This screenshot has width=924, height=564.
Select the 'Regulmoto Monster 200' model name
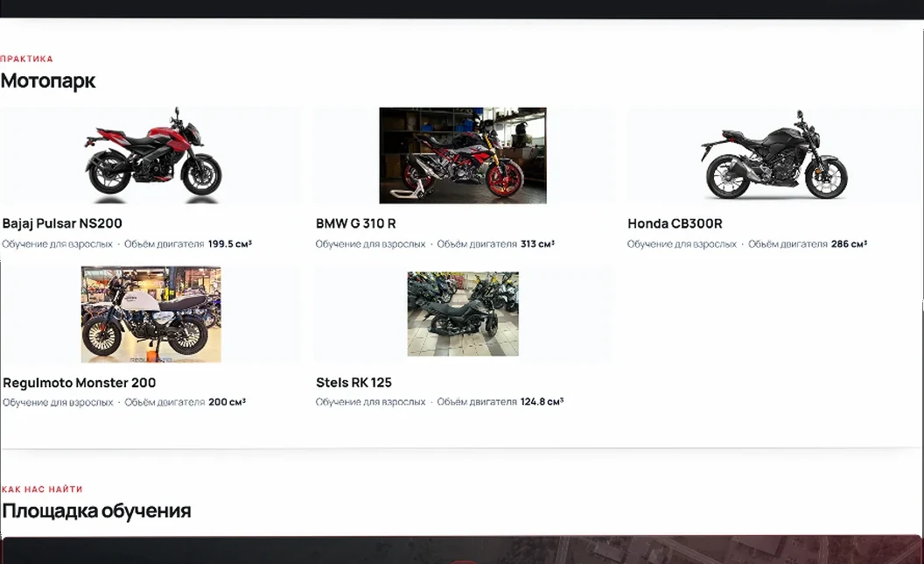(80, 383)
